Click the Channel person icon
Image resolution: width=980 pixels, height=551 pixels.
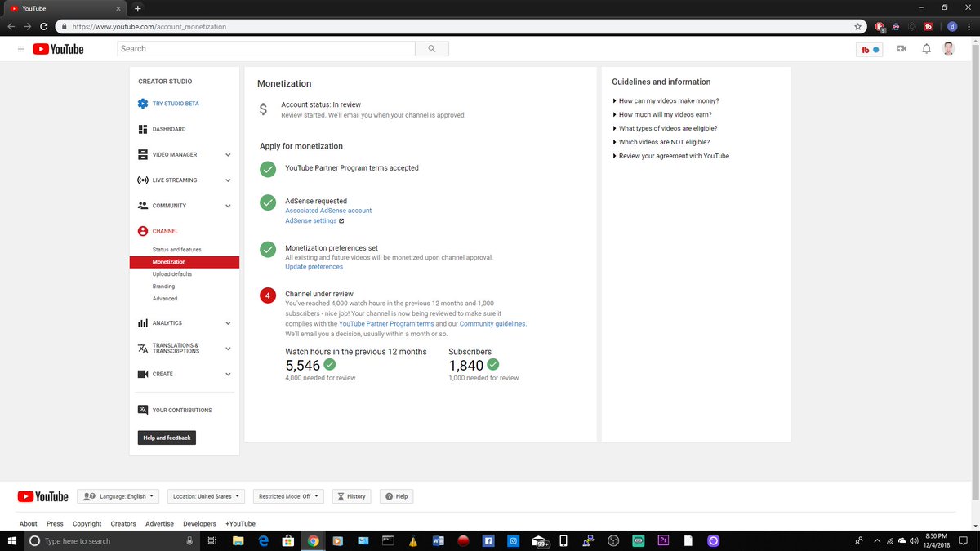(143, 231)
